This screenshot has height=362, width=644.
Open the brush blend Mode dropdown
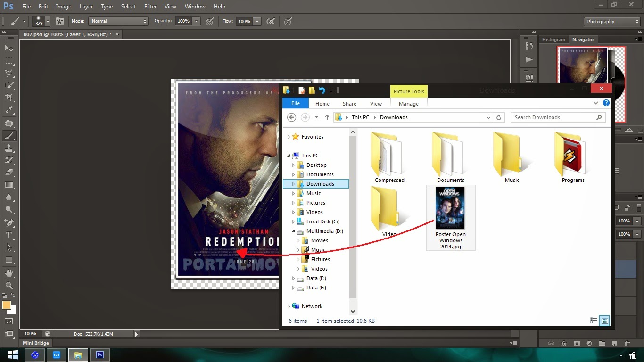pos(118,21)
